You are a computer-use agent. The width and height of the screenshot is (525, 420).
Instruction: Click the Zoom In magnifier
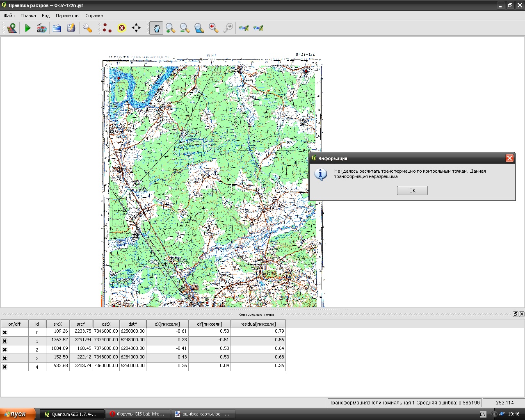tap(171, 28)
